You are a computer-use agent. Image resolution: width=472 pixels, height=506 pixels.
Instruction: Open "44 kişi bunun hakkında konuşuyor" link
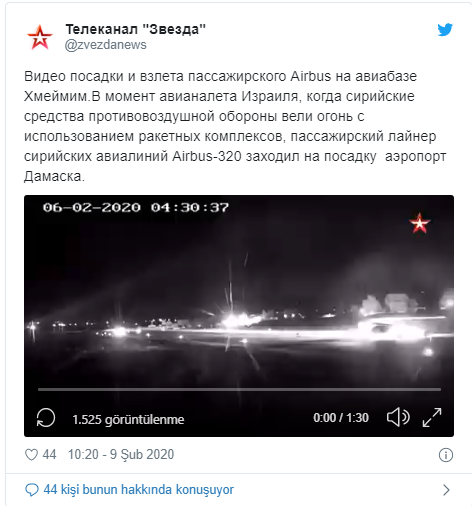pos(139,490)
